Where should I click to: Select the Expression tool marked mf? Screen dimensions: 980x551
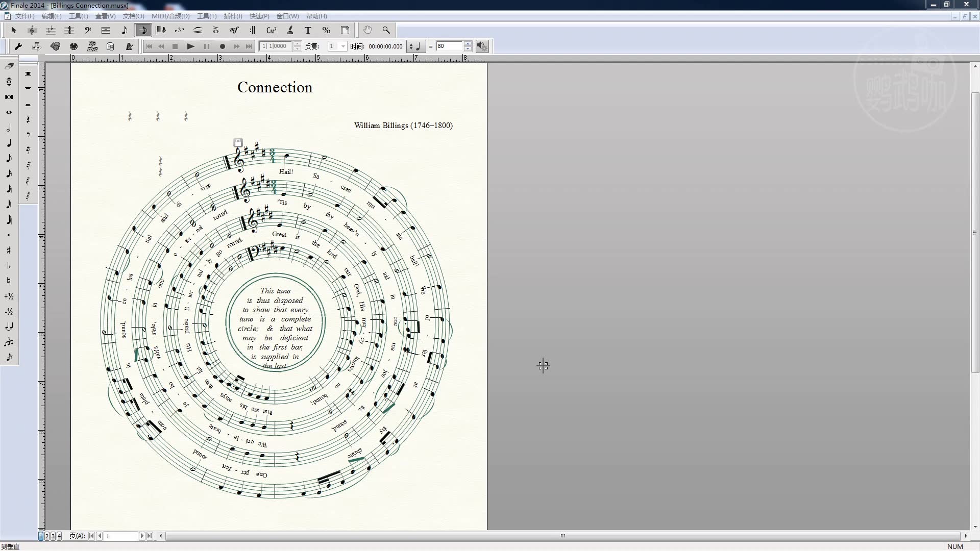coord(234,30)
